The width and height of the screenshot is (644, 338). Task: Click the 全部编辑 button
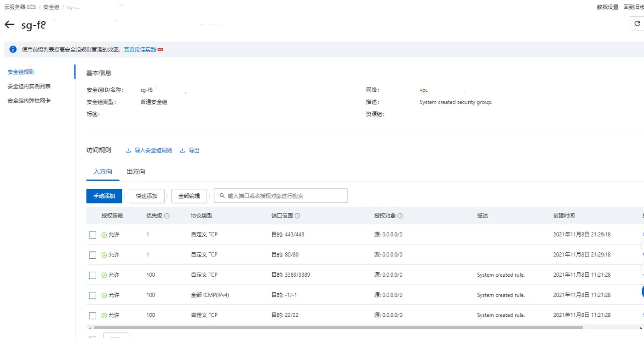[x=189, y=196]
